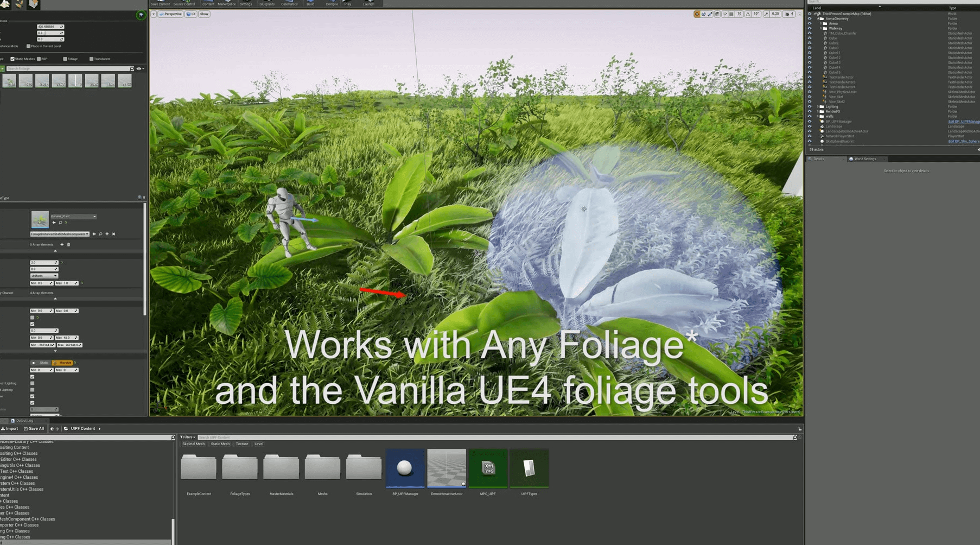Toggle rotation snap angle icon
Viewport: 980px width, 545px height.
tap(748, 14)
